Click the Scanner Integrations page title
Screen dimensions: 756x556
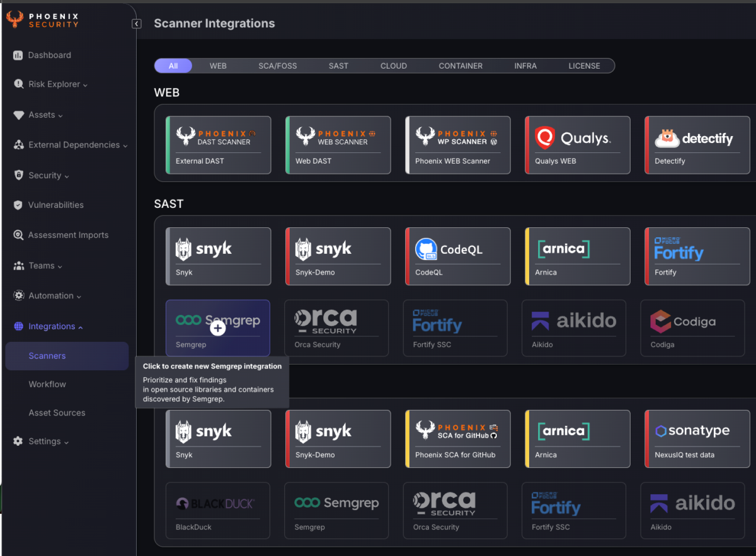214,24
